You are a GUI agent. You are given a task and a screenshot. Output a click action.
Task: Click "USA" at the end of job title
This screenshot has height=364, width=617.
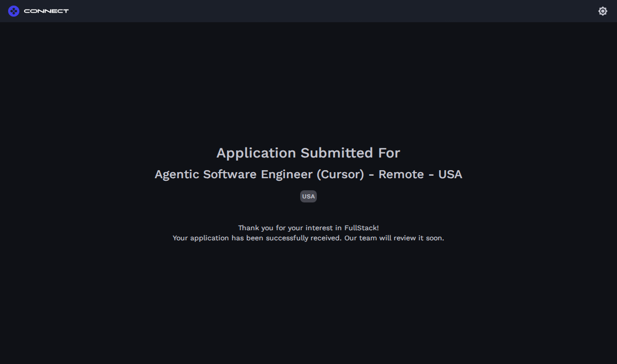pos(450,174)
